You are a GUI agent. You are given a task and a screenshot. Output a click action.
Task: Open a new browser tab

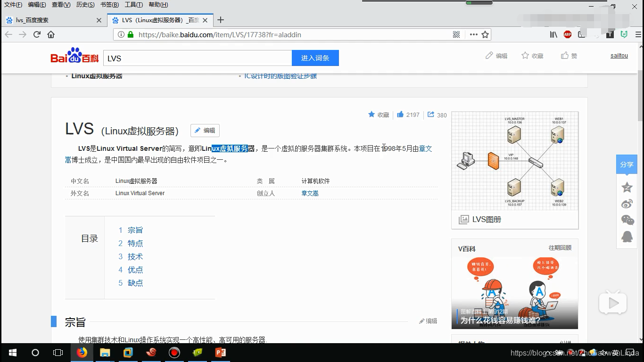tap(220, 20)
